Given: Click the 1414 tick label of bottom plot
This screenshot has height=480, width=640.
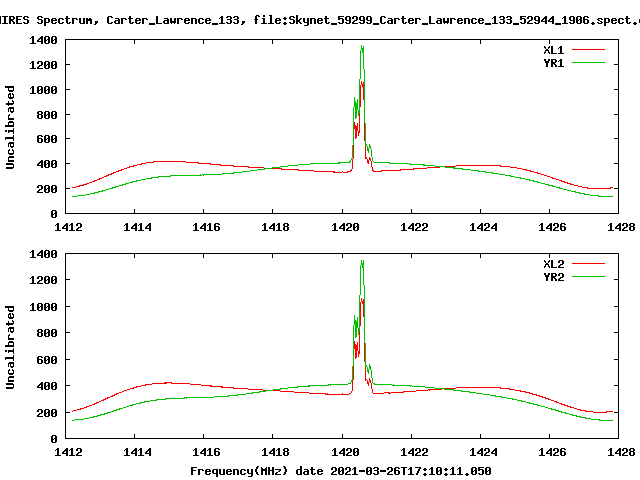Looking at the screenshot, I should 137,452.
